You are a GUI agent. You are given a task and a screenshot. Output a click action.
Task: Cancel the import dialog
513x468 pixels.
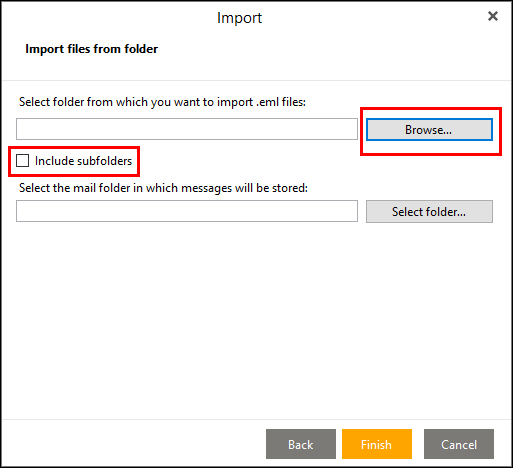point(459,444)
